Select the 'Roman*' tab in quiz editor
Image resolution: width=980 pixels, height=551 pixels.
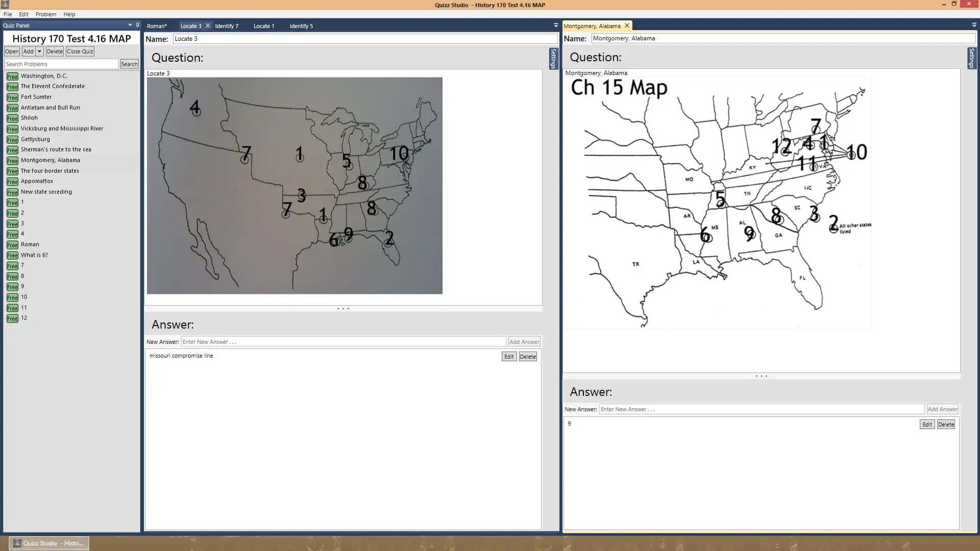pyautogui.click(x=156, y=26)
